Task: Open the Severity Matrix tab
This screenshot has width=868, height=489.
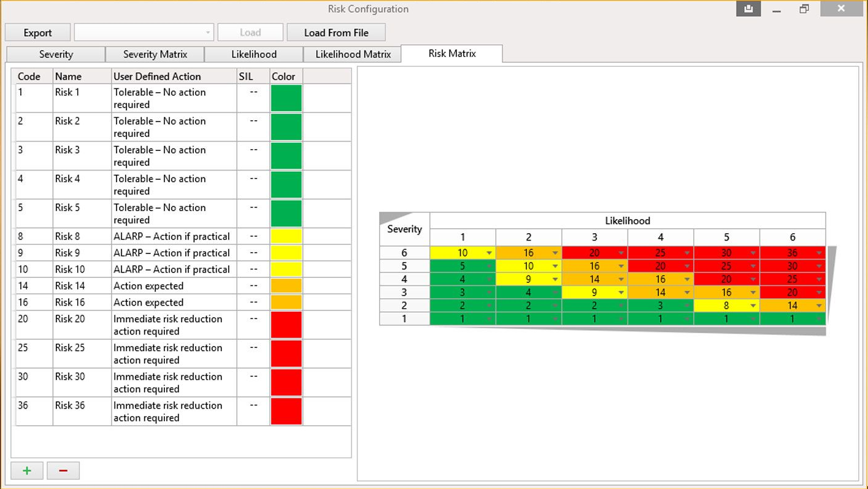Action: (155, 54)
